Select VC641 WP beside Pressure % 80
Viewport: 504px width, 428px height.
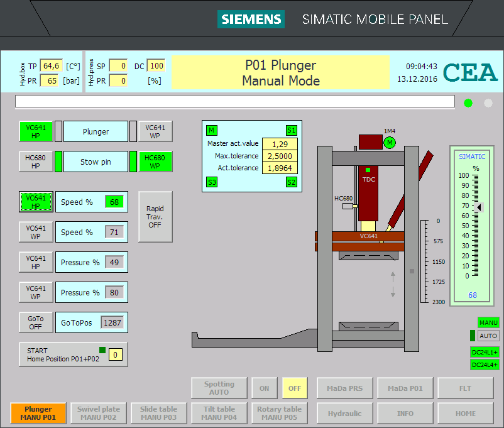click(36, 293)
